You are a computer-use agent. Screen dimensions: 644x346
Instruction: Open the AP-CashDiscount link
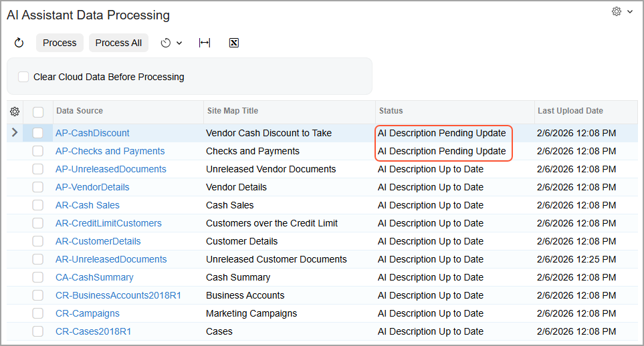click(92, 133)
